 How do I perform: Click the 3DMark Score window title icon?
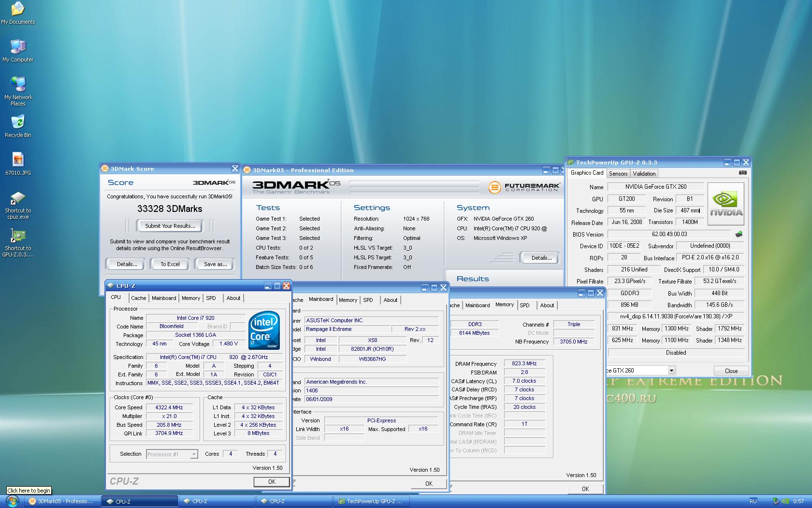pos(104,168)
